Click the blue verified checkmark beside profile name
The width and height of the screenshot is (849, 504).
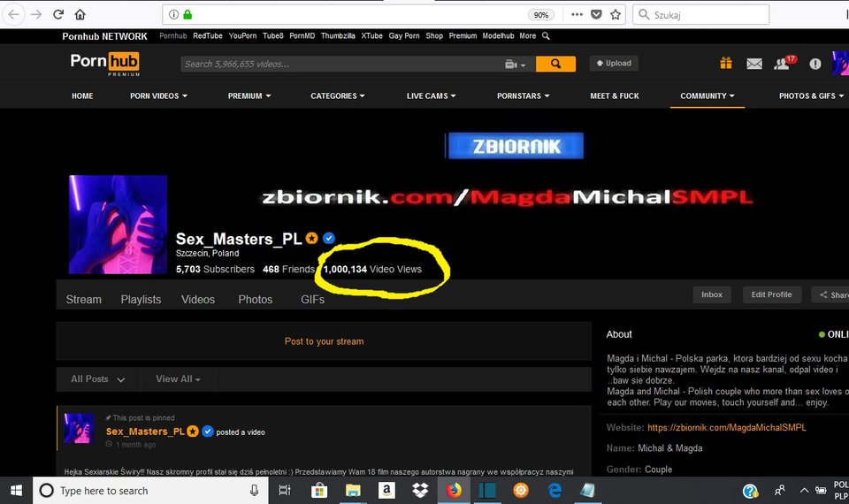coord(329,238)
